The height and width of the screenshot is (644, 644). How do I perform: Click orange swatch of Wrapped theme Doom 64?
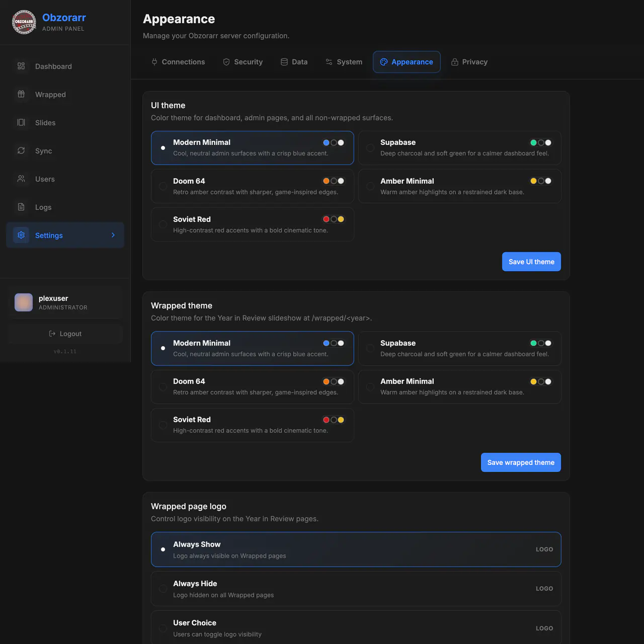(x=326, y=381)
